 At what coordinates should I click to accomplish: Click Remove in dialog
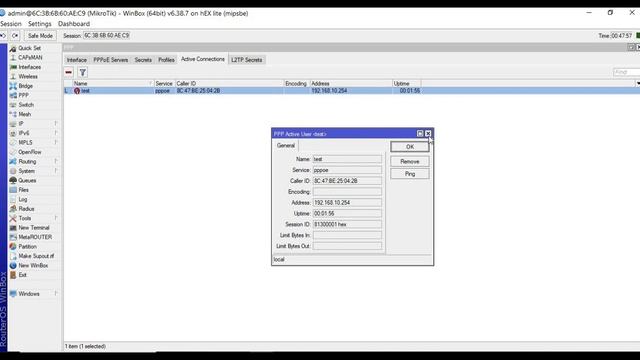(x=410, y=161)
